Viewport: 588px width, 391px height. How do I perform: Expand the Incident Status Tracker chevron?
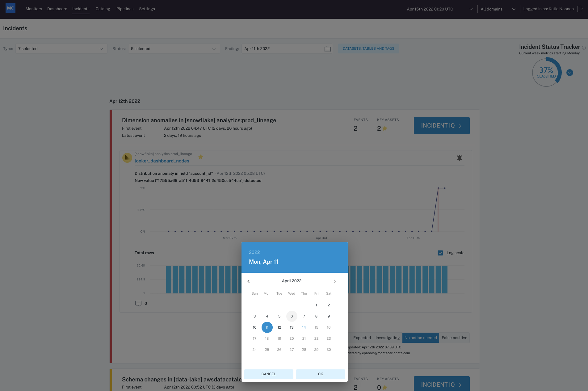click(570, 73)
